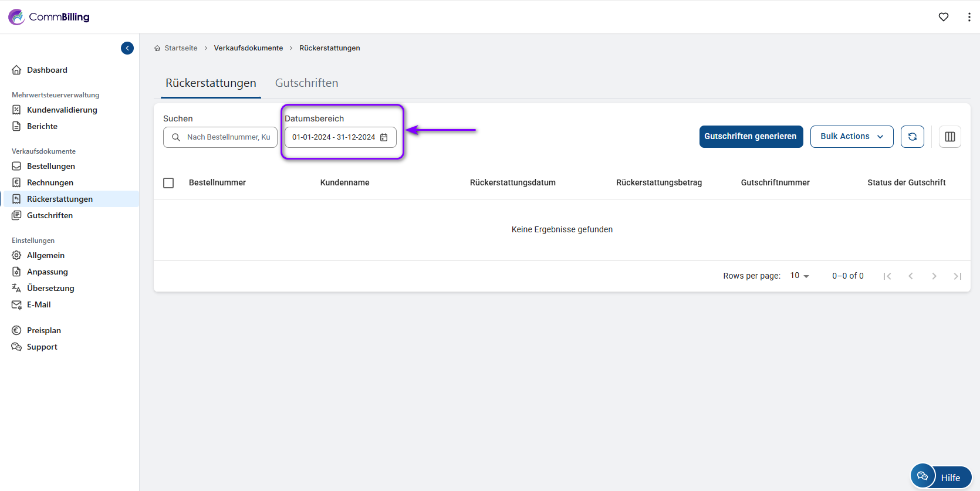Open Bestellungen from the sidebar
The width and height of the screenshot is (980, 491).
tap(50, 166)
